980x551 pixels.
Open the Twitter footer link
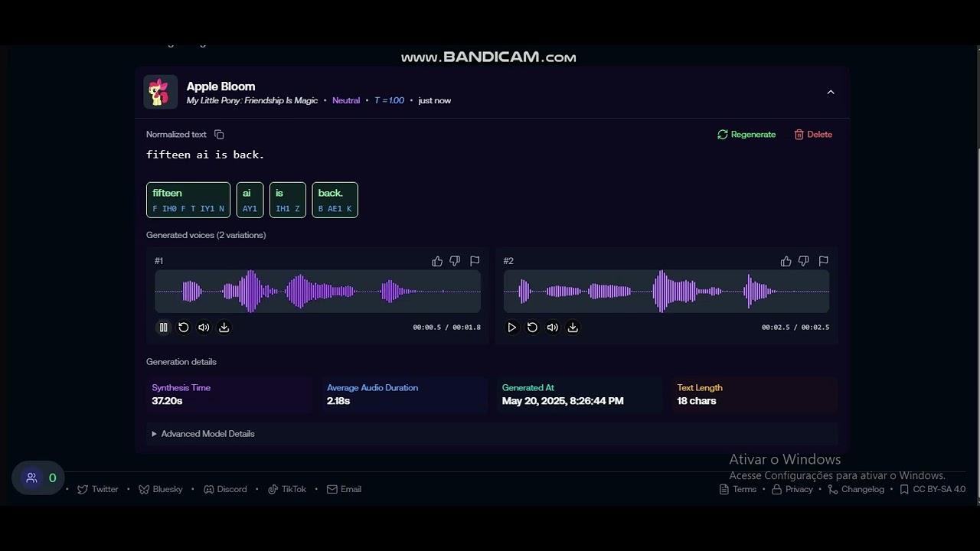pyautogui.click(x=98, y=490)
